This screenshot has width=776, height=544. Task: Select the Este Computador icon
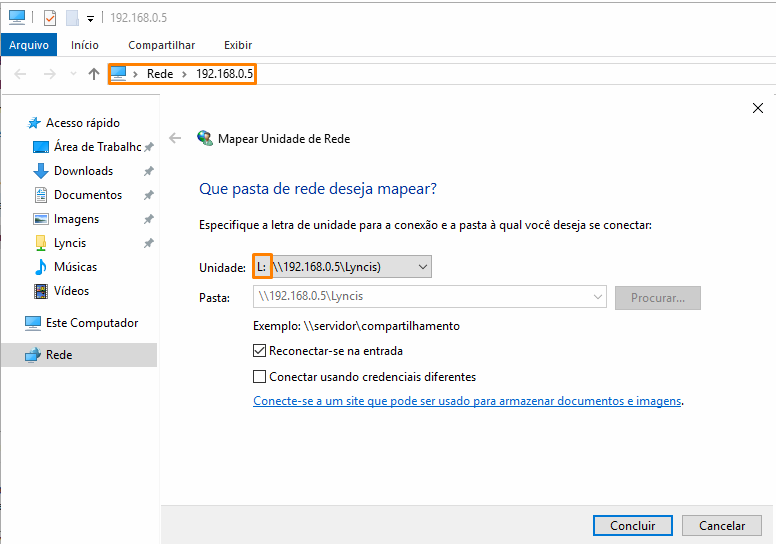(x=33, y=323)
